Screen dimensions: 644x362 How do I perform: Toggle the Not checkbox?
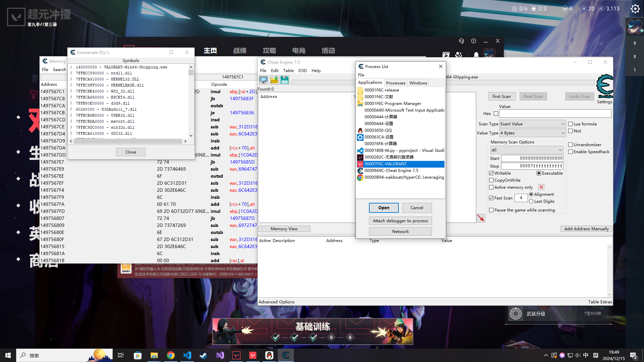tap(570, 131)
